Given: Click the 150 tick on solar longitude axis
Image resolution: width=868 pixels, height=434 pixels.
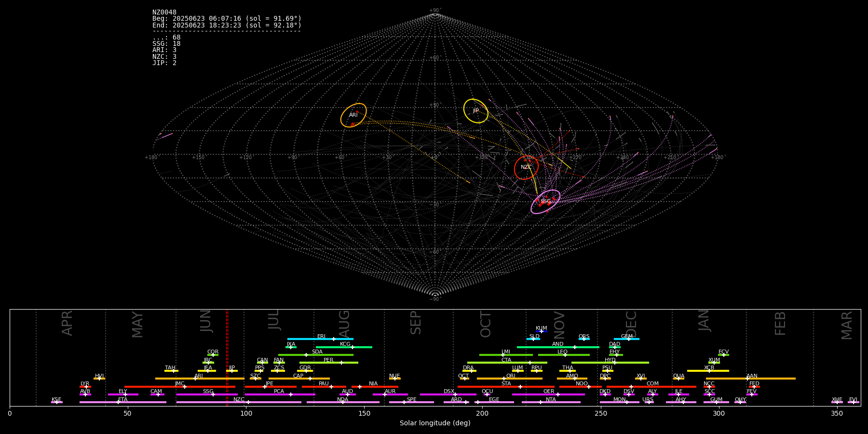Looking at the screenshot, I should pyautogui.click(x=364, y=413).
